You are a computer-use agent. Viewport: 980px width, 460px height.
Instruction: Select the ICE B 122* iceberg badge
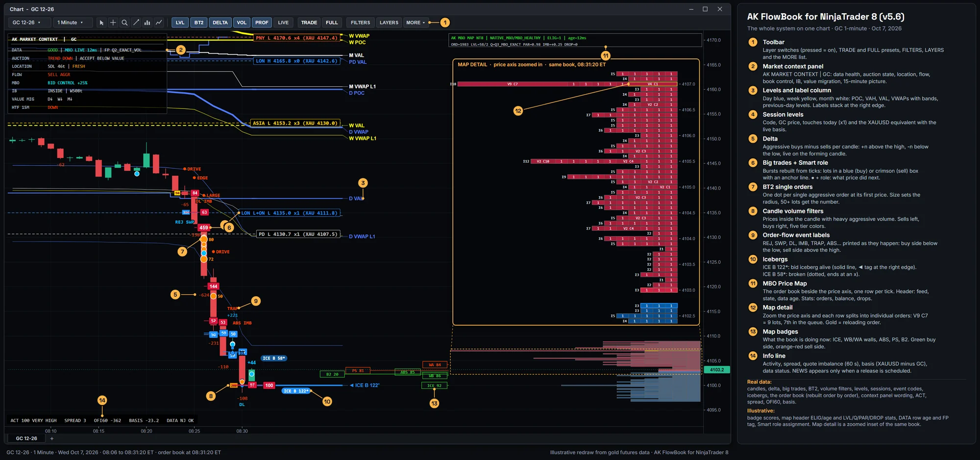[296, 391]
